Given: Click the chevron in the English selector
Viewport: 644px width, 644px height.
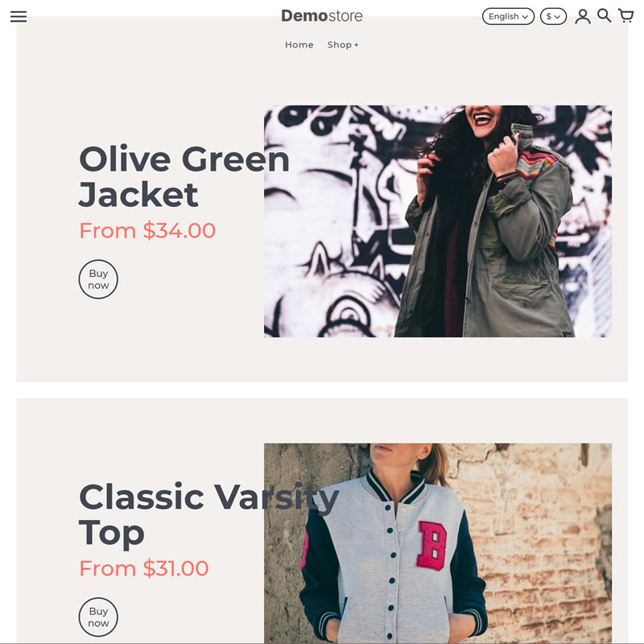Looking at the screenshot, I should pyautogui.click(x=525, y=17).
